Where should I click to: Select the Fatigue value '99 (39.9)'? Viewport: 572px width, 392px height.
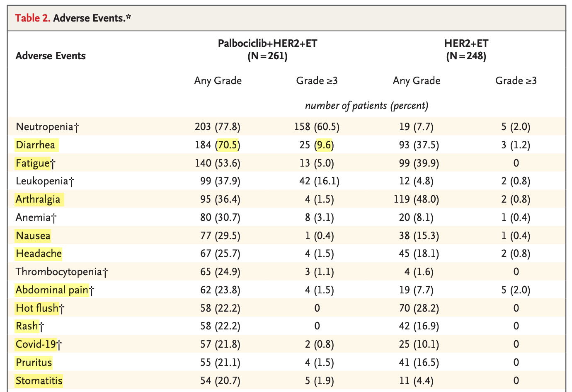point(419,163)
